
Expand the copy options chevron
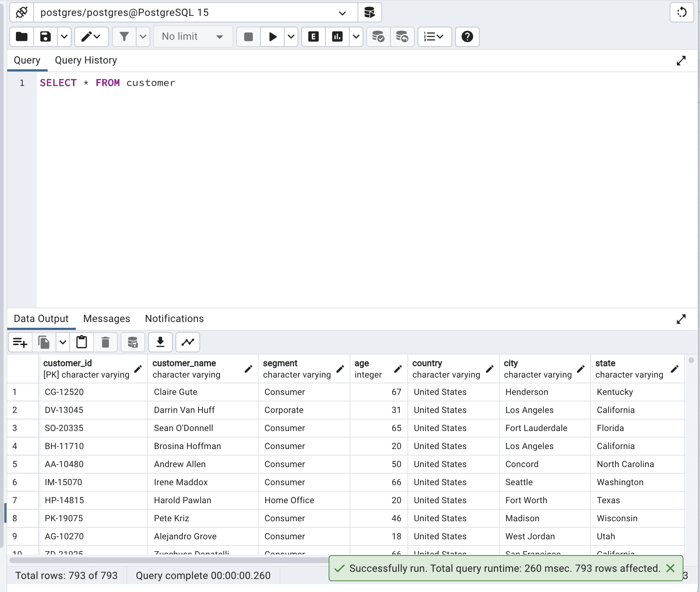(x=62, y=342)
